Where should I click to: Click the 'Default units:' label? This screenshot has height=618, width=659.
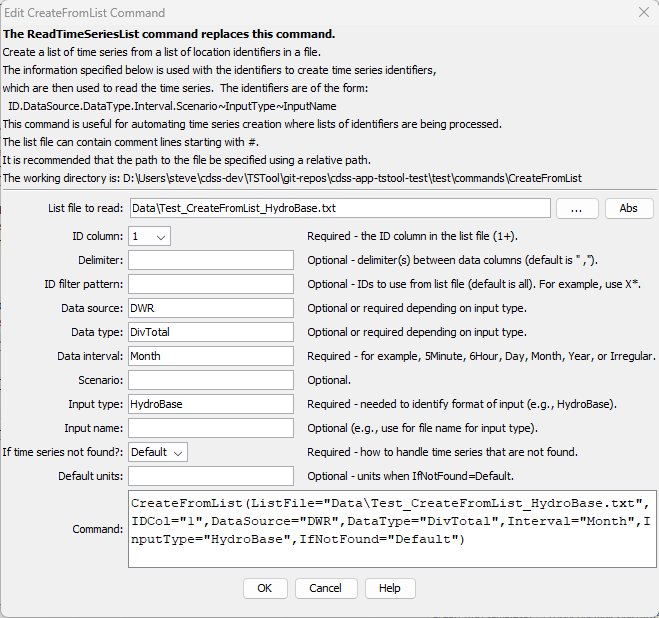90,476
